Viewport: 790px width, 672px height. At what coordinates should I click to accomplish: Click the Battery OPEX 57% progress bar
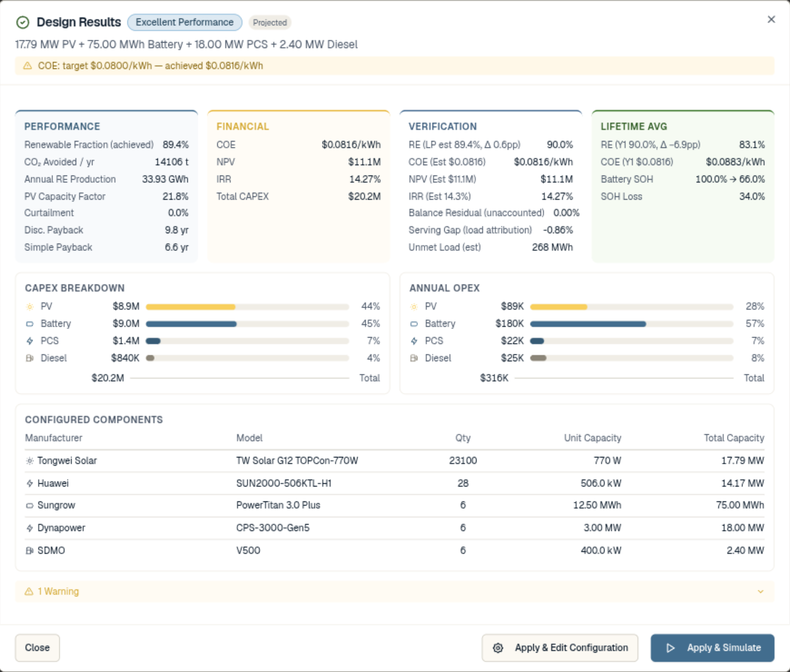(x=632, y=324)
